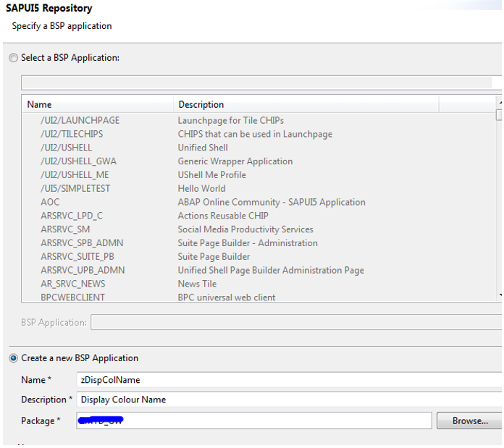This screenshot has height=448, width=504.
Task: Click the scrollbar down arrow of the list
Action: click(x=500, y=295)
